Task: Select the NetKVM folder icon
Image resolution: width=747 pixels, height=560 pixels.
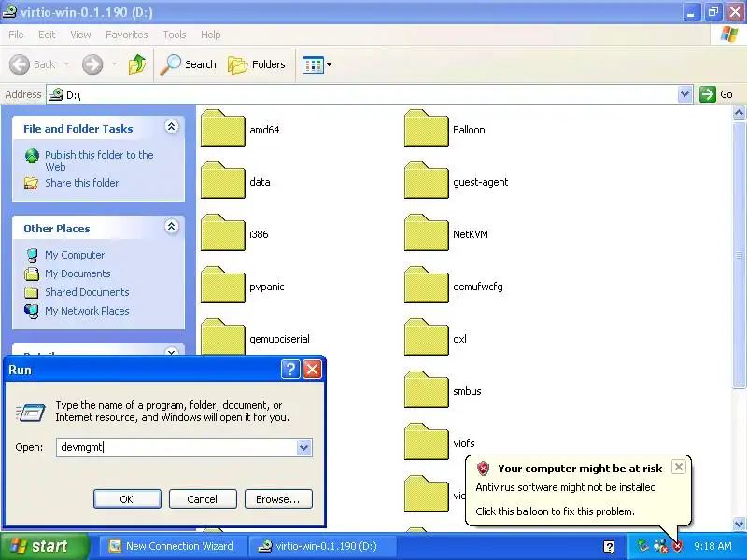Action: point(426,232)
